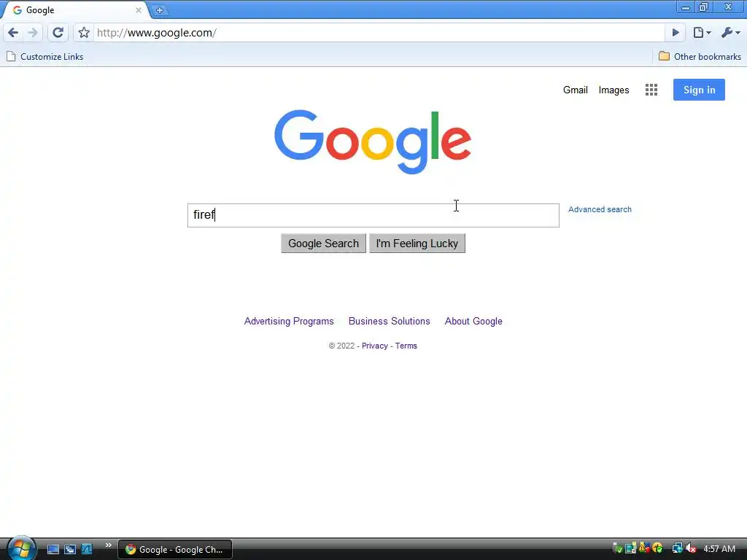Screen dimensions: 747x560
Task: Click the Go arrow beside the address bar
Action: coord(675,32)
